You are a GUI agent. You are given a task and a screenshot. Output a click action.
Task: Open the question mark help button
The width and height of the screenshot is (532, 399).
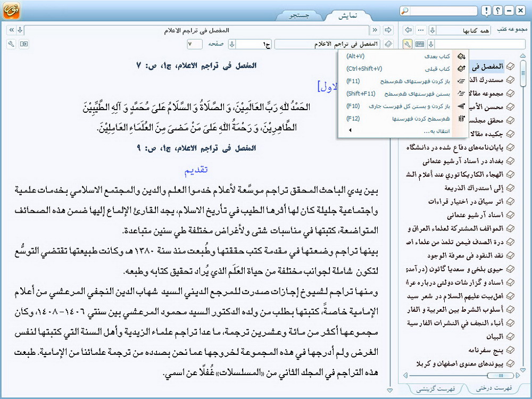point(498,11)
